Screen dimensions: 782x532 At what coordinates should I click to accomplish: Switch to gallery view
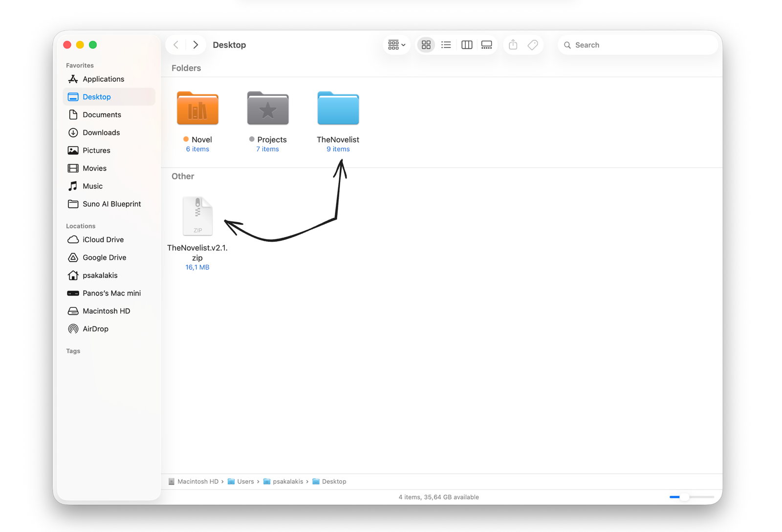[x=487, y=45]
